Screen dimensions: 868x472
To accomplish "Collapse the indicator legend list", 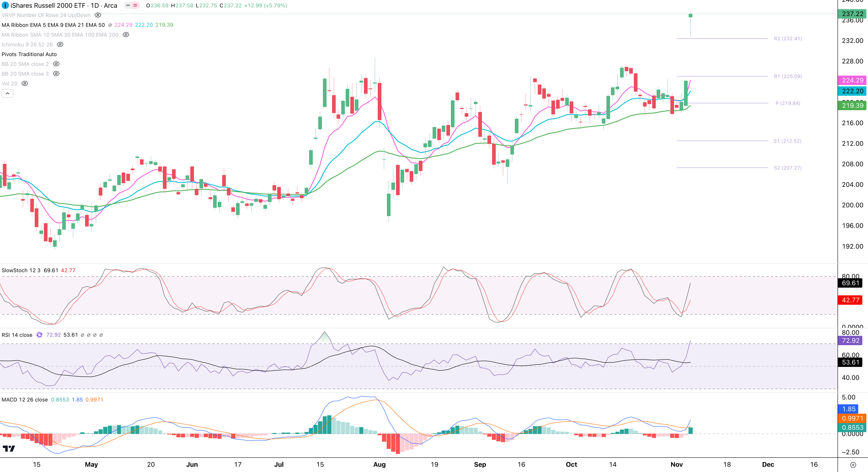I will click(x=8, y=93).
